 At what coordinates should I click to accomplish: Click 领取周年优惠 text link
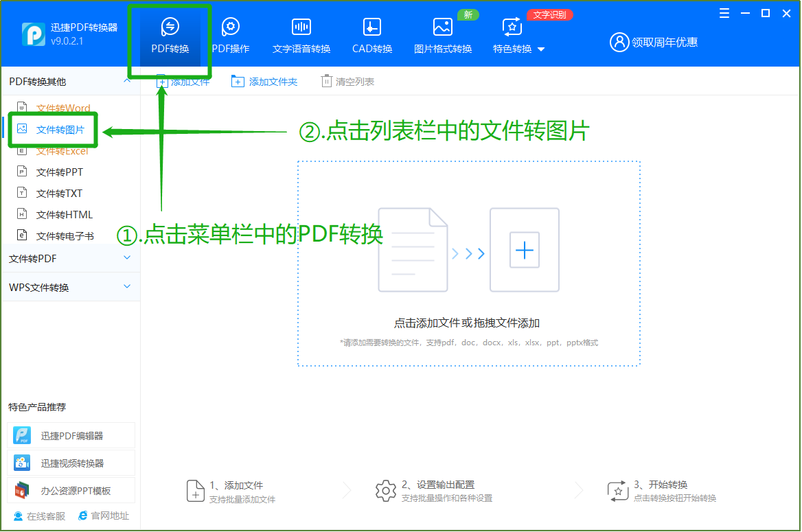pyautogui.click(x=665, y=42)
